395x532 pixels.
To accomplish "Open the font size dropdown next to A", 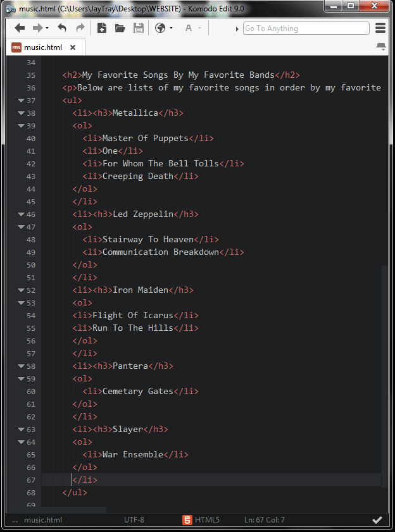I will point(199,28).
